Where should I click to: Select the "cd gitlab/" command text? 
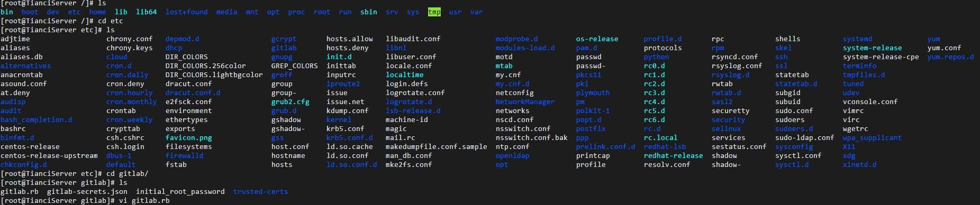(x=128, y=174)
